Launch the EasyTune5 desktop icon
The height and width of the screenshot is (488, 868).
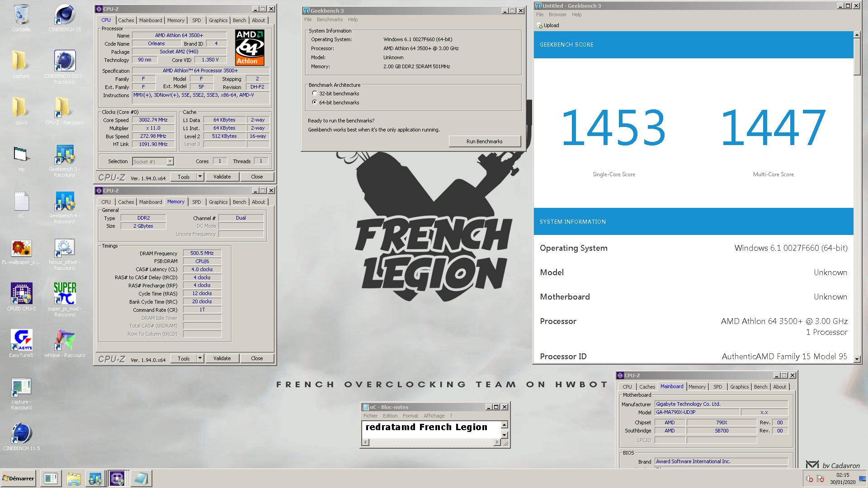point(21,340)
